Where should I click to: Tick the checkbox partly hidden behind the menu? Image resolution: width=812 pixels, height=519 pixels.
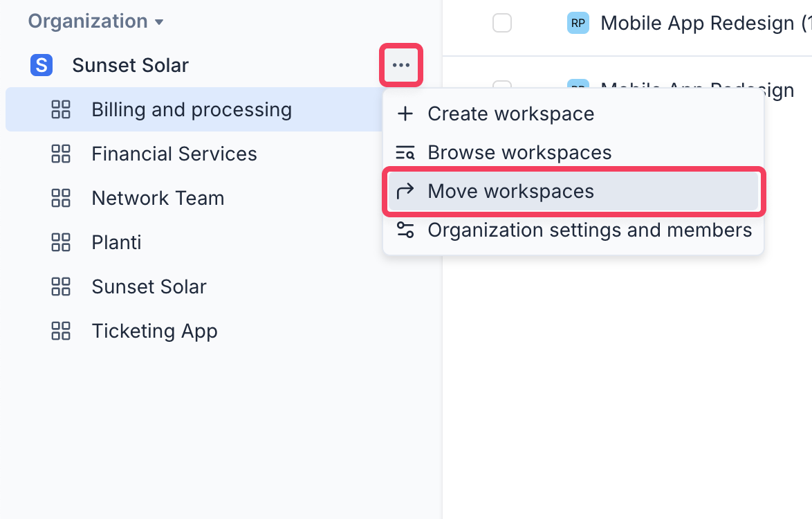click(502, 84)
